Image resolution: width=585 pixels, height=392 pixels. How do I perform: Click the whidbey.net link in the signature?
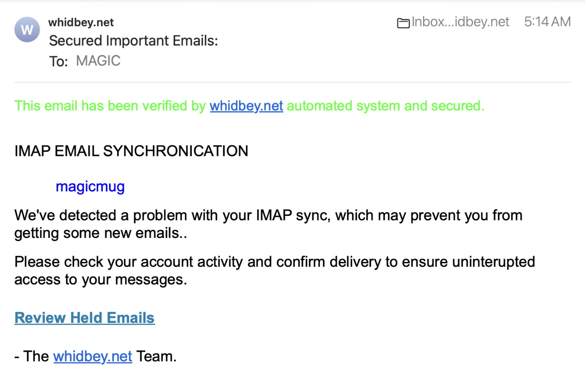tap(92, 356)
